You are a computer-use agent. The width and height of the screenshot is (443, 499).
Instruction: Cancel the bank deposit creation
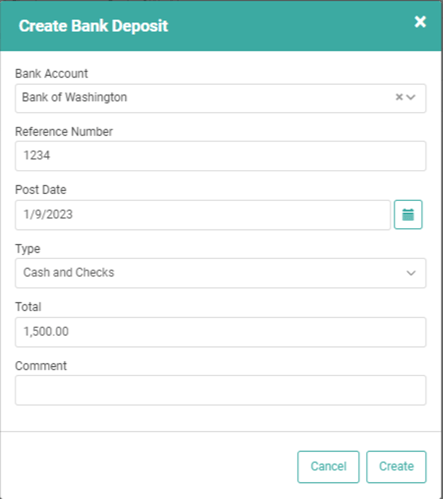(328, 467)
